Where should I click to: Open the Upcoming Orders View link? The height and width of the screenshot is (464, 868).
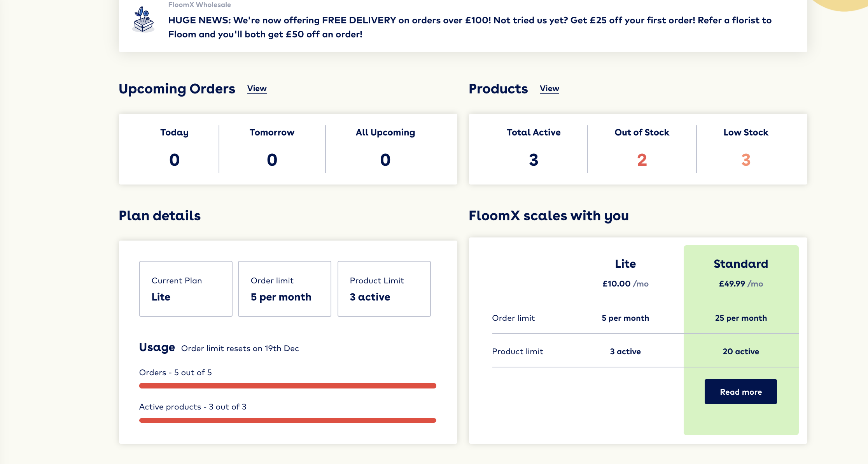pos(257,89)
